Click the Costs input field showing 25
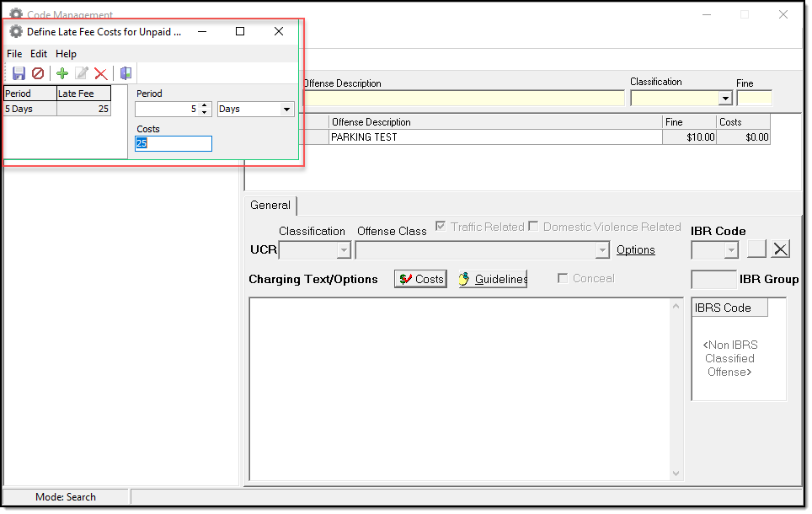812x514 pixels. [174, 144]
